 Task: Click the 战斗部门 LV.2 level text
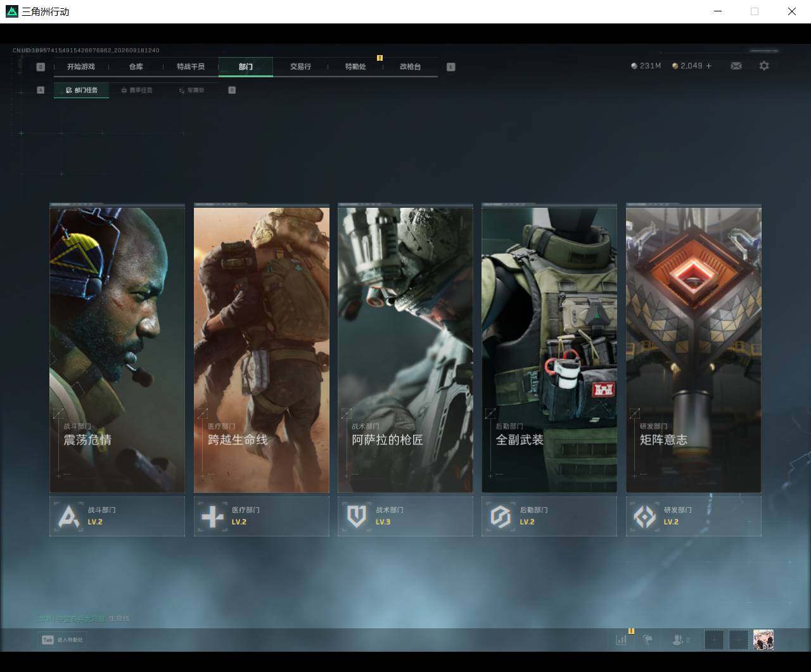coord(95,522)
